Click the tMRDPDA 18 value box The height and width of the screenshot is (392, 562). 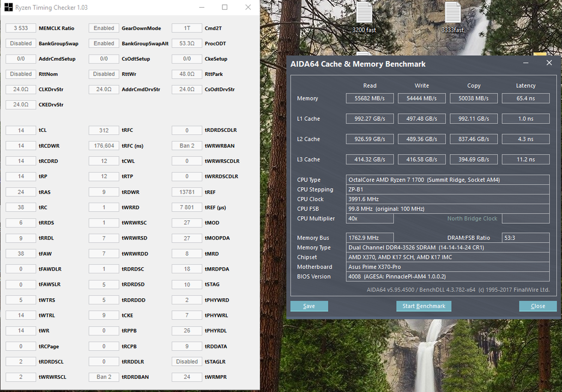[187, 269]
